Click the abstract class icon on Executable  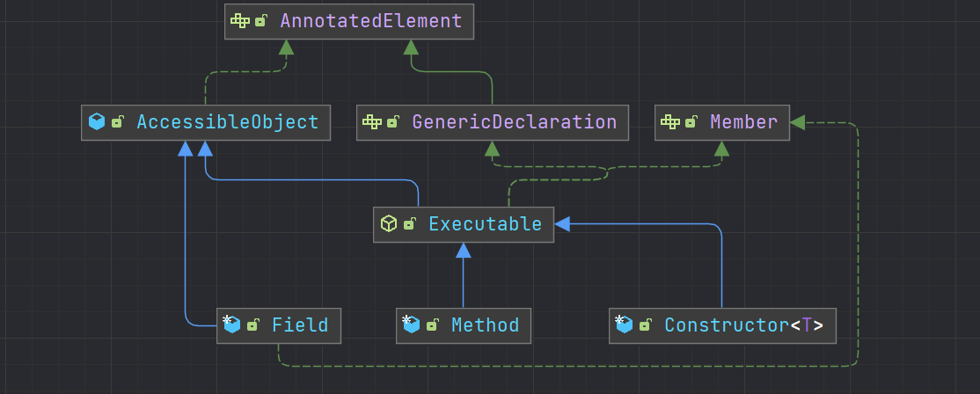[x=389, y=224]
